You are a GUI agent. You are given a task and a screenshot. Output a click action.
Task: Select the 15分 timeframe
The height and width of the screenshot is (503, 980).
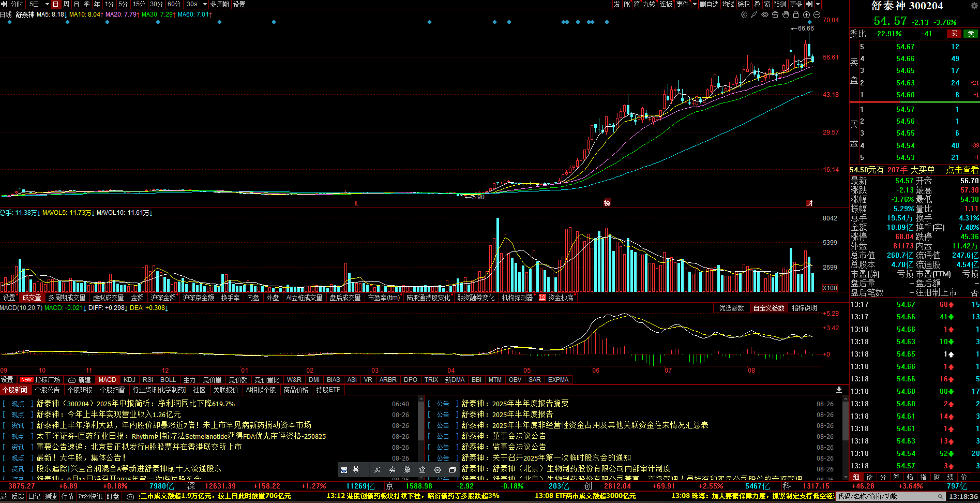[139, 4]
